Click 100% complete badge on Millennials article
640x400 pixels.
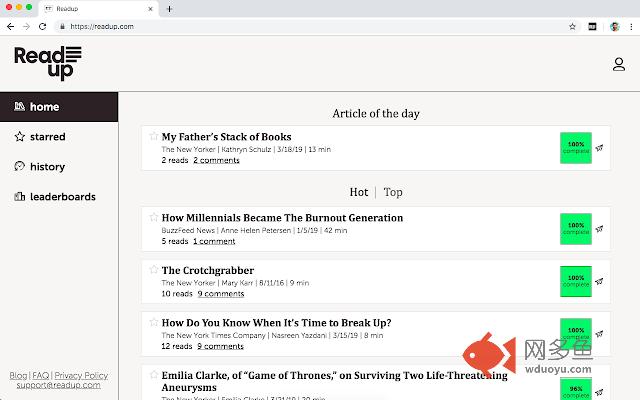(576, 229)
